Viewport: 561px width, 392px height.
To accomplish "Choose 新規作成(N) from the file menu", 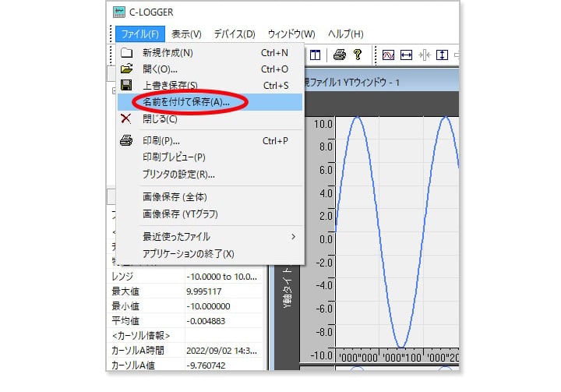I will click(168, 53).
